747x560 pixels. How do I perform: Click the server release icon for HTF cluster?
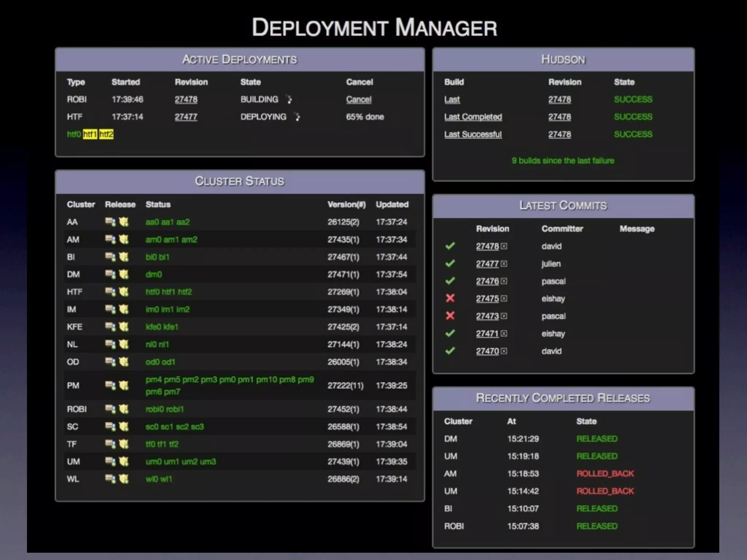110,292
